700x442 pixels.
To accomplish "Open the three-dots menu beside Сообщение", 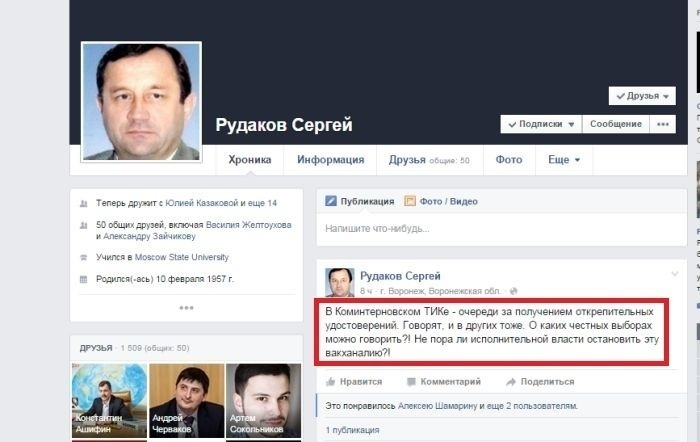I will point(663,124).
